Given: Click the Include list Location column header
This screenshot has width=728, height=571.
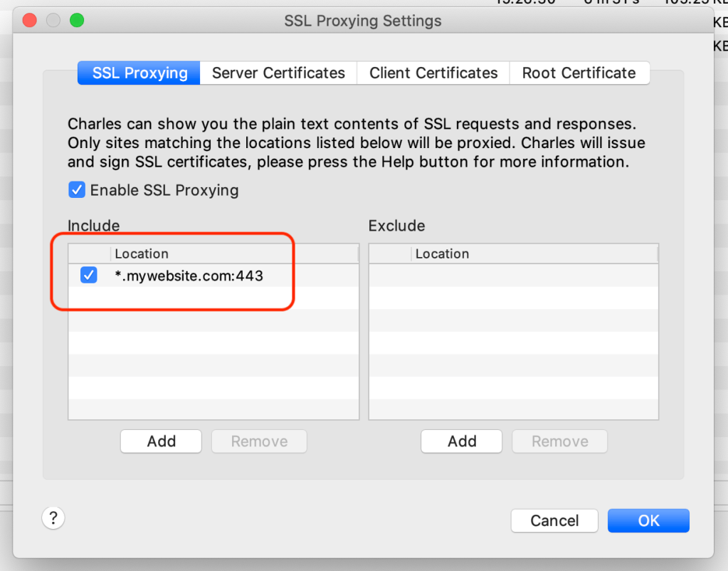Looking at the screenshot, I should (x=234, y=254).
